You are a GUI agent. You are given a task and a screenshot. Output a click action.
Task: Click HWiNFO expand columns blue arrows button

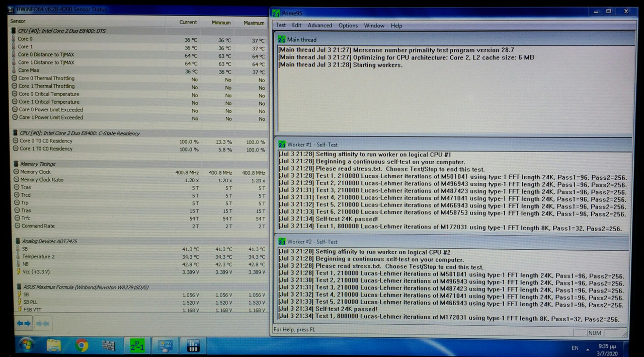24,323
